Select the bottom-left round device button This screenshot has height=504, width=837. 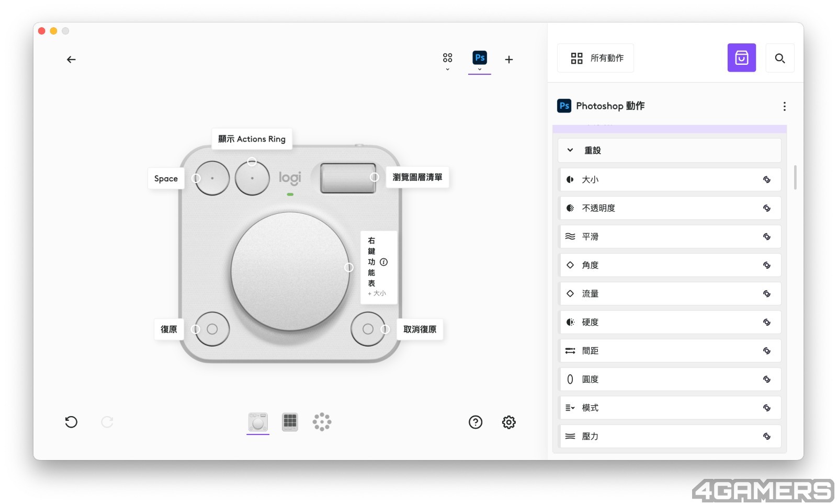click(x=212, y=329)
